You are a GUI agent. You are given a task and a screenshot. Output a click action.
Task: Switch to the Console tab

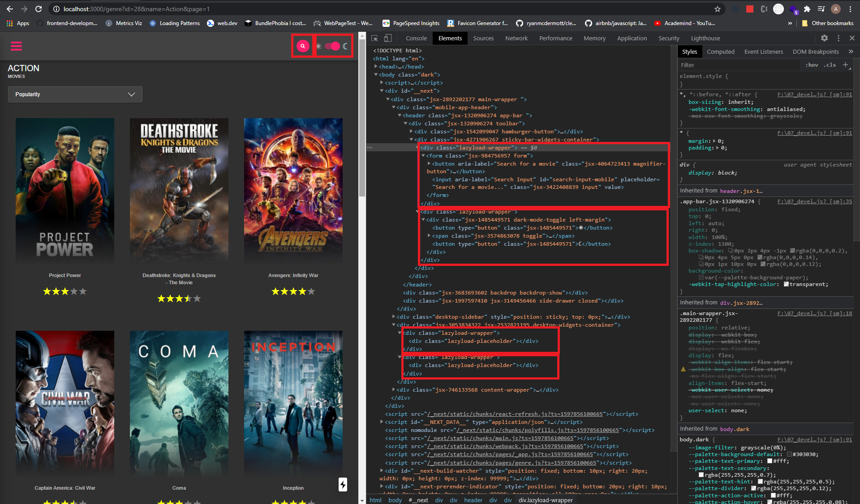pos(416,38)
